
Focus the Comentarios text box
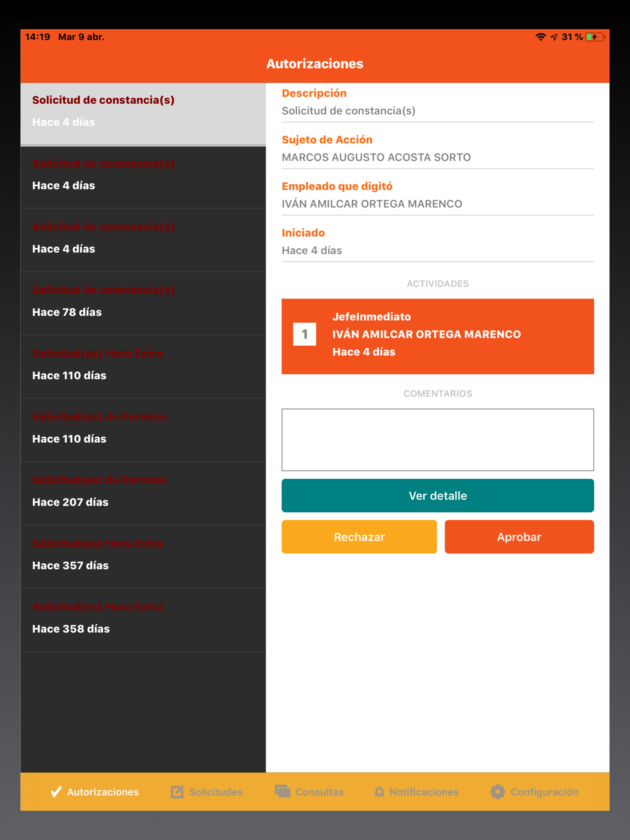(438, 440)
